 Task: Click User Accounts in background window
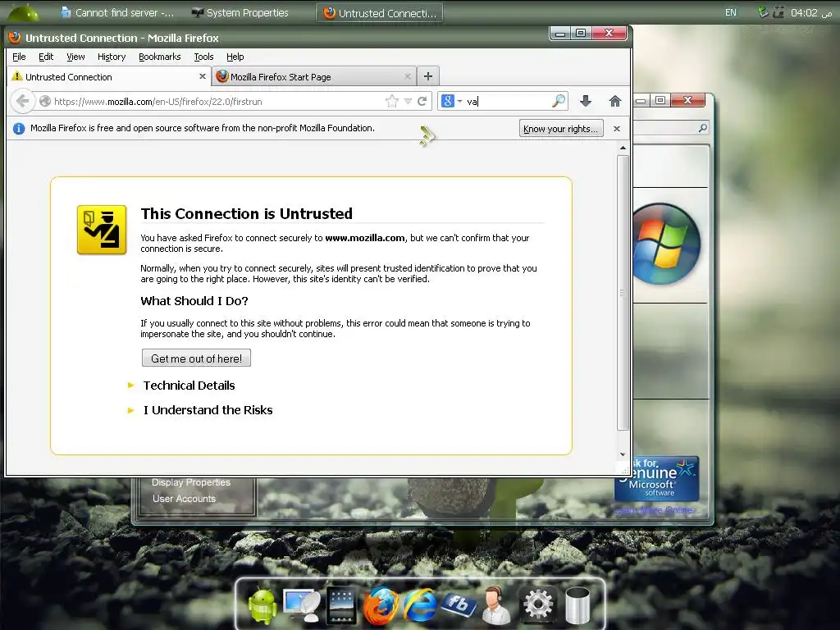click(x=184, y=499)
